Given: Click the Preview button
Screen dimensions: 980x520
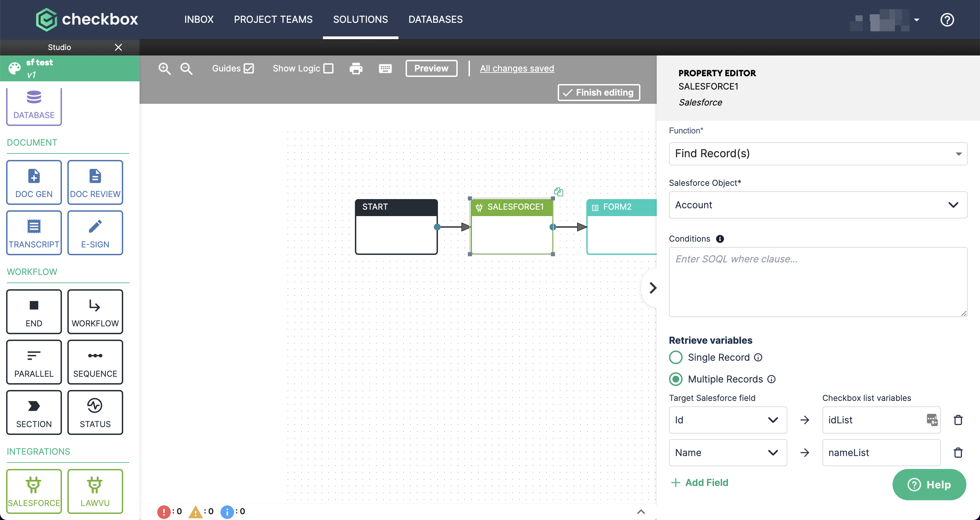Looking at the screenshot, I should click(x=431, y=68).
